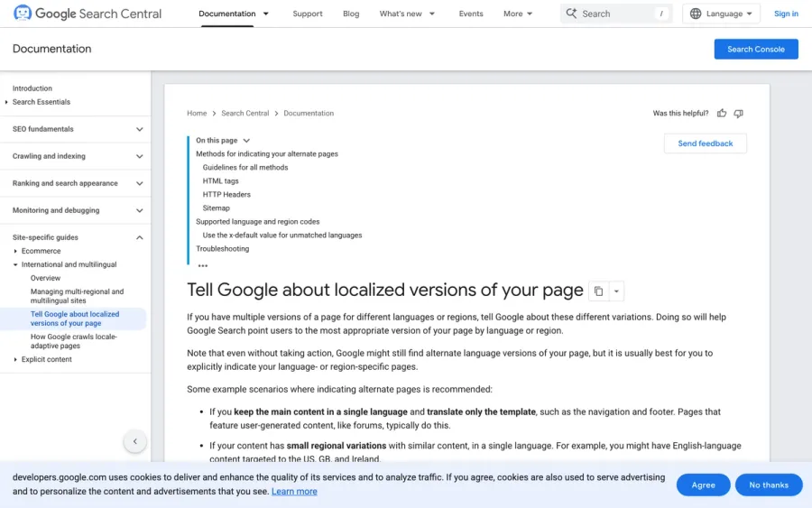Click the Documentation page header title
This screenshot has width=812, height=508.
pos(51,49)
